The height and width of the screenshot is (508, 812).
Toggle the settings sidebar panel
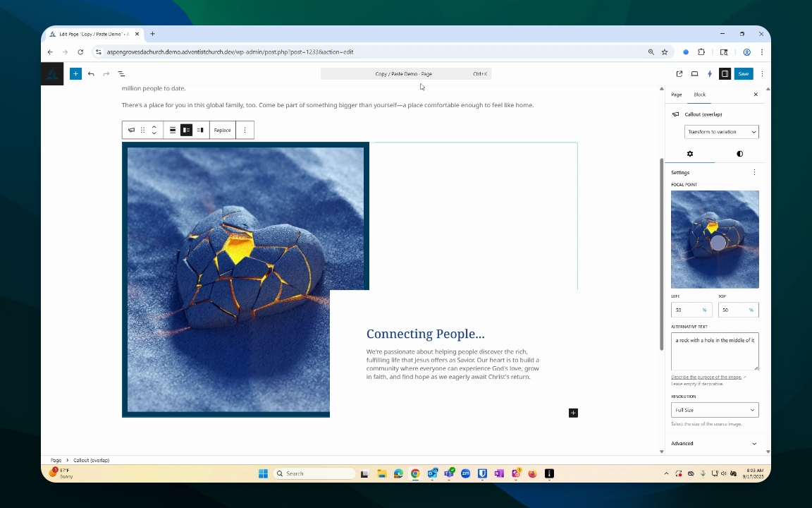pos(725,74)
